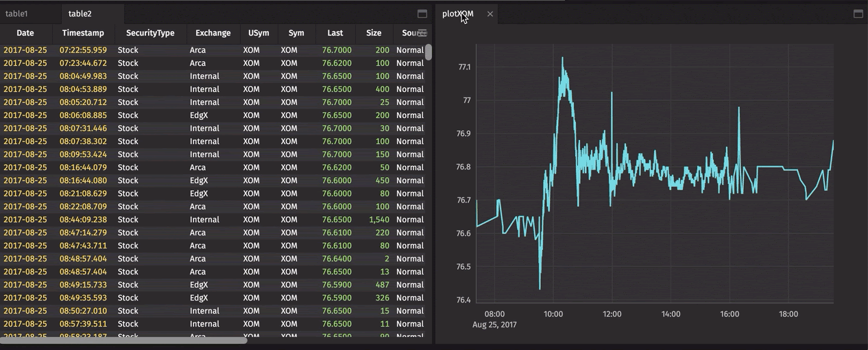Click the vertical scrollbar thumb in table

click(429, 52)
